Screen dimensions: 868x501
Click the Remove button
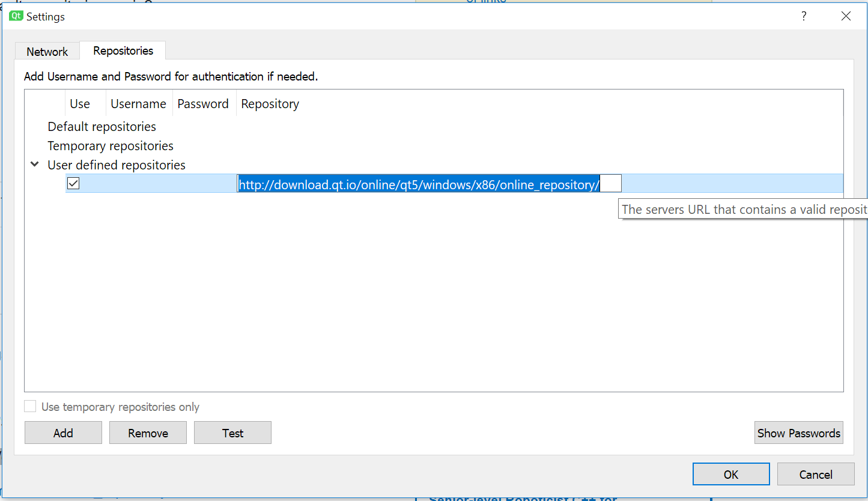point(148,433)
